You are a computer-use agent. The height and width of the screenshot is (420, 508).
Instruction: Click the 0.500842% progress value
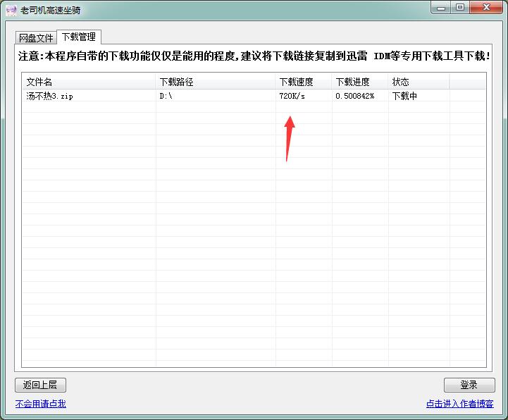pyautogui.click(x=355, y=96)
